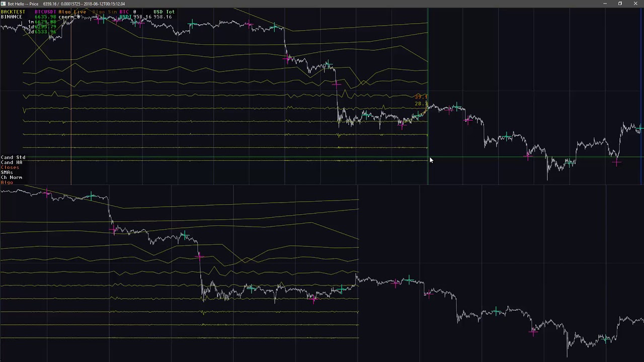Restore down the Bot Hello window
Viewport: 644px width, 362px height.
point(620,4)
